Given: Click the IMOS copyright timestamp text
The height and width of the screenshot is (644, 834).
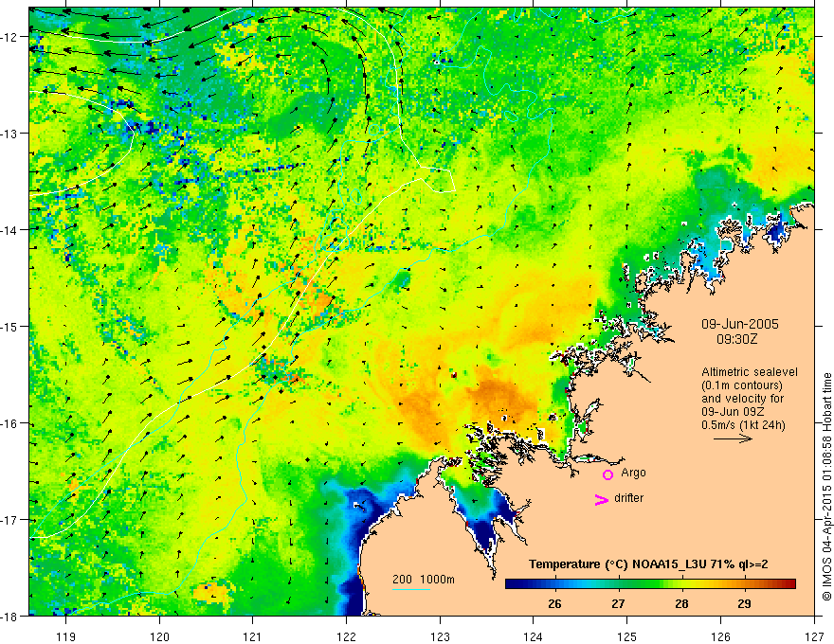Looking at the screenshot, I should pyautogui.click(x=826, y=487).
